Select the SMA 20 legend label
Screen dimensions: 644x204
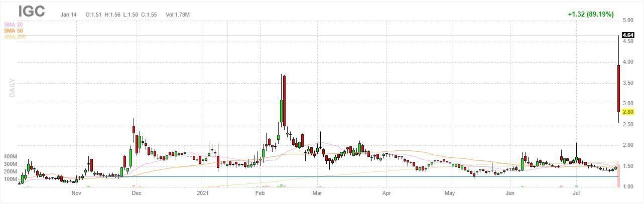13,25
